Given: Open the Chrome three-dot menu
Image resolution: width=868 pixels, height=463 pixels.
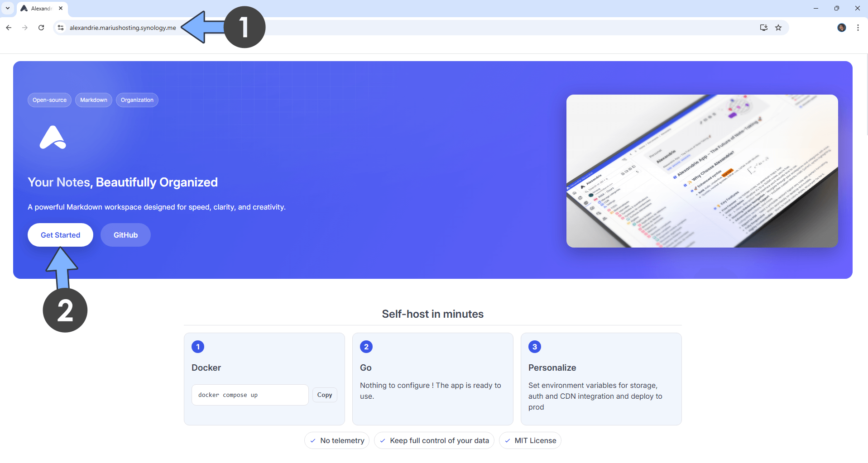Looking at the screenshot, I should point(858,28).
